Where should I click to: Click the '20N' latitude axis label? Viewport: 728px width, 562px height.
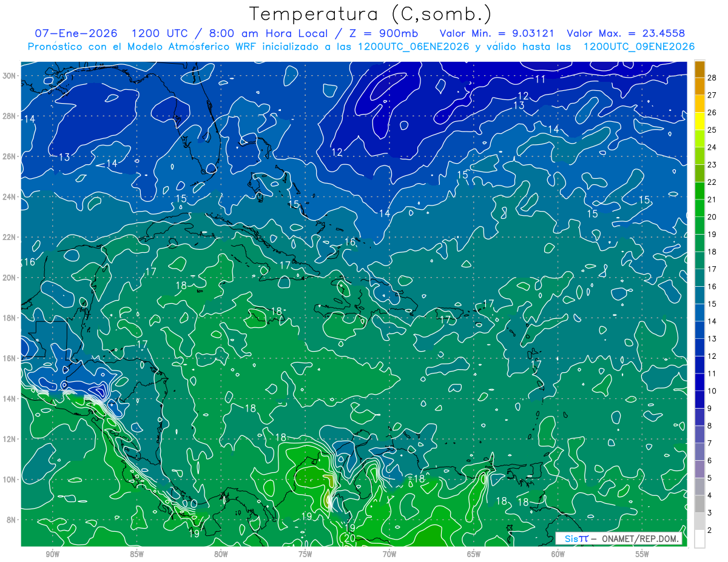[8, 278]
